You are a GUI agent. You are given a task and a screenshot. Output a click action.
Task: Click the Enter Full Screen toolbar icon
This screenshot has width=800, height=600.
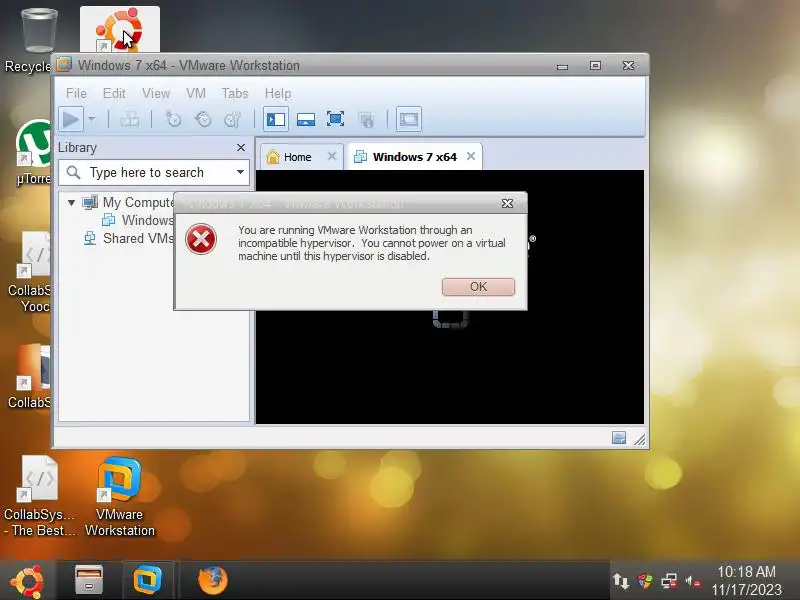click(335, 120)
